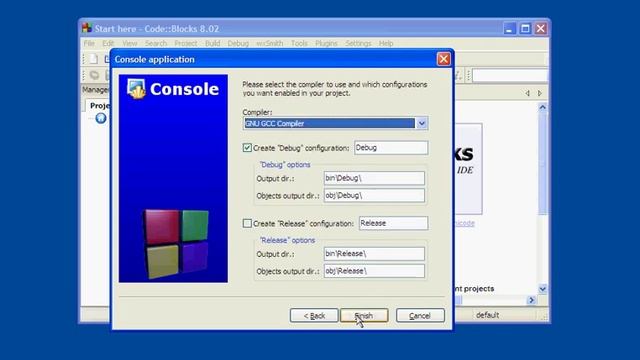Screen dimensions: 640x360
Task: Close the Code::Blocks main window
Action: tap(541, 29)
